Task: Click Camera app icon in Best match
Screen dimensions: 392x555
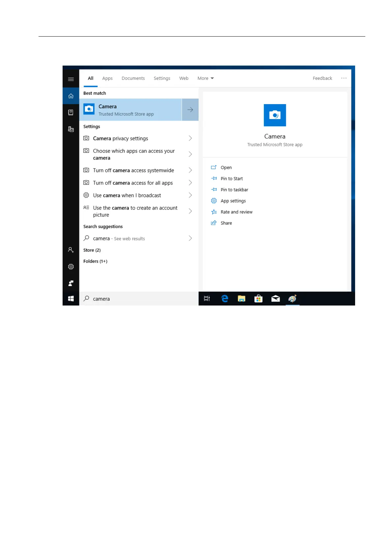Action: [x=89, y=109]
